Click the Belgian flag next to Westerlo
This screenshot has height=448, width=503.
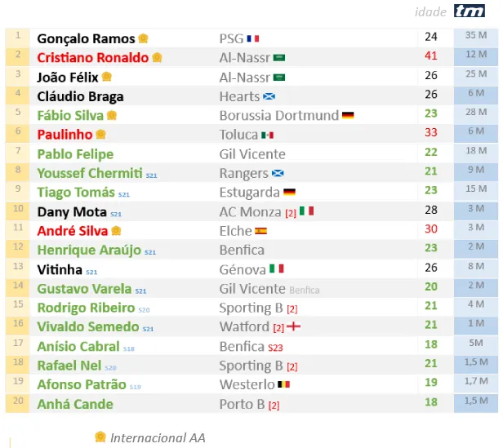(x=283, y=384)
